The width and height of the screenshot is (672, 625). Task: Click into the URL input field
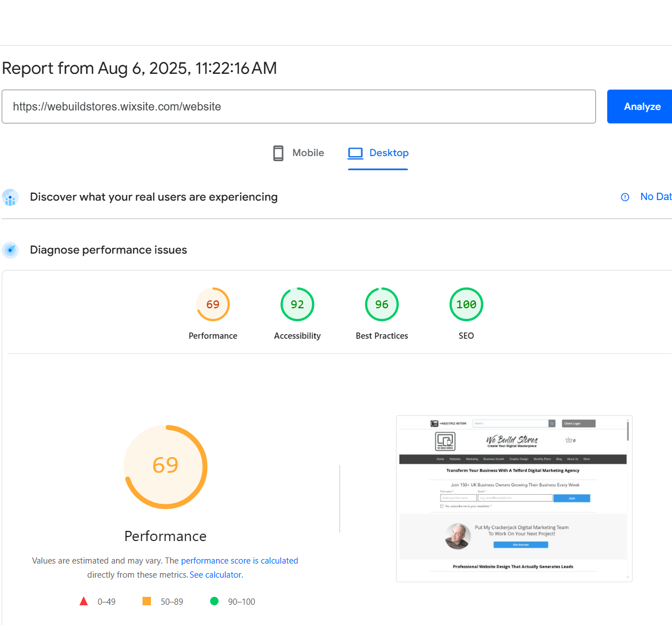tap(299, 107)
